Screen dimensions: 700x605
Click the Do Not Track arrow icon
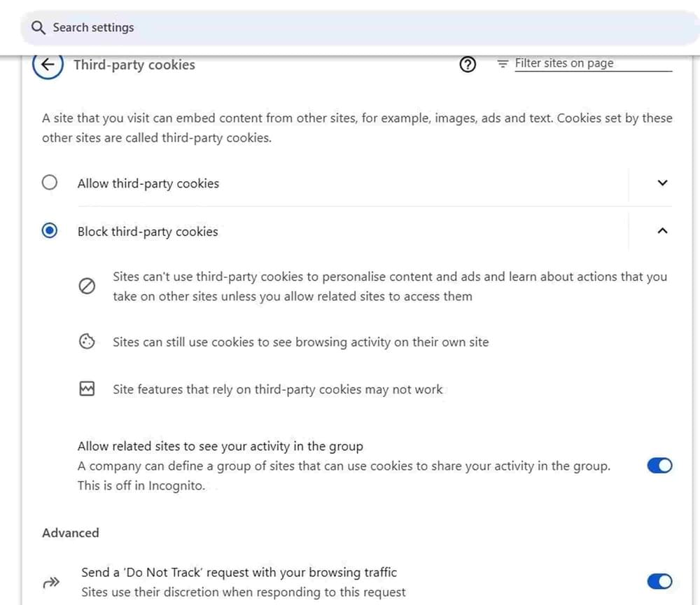coord(52,582)
